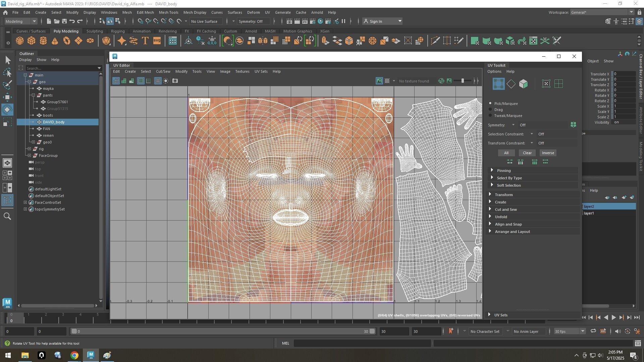Click the Undo icon in the status line
This screenshot has width=644, height=362.
(x=72, y=21)
